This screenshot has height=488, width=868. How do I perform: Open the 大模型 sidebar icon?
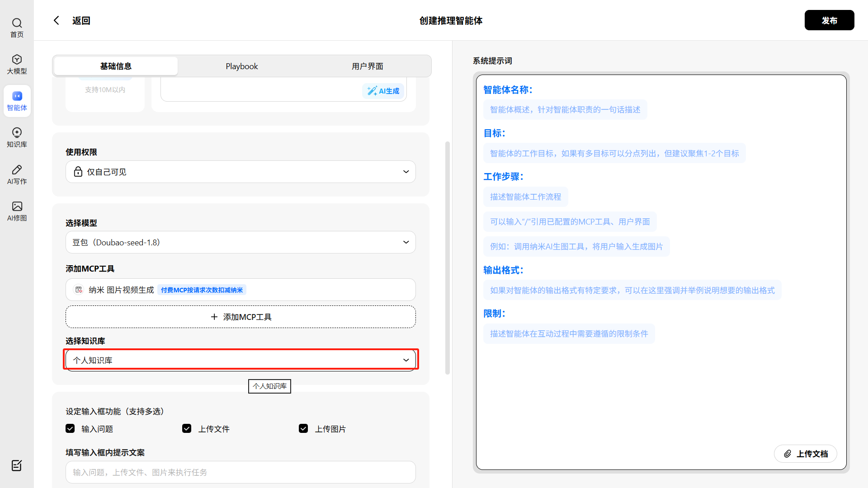click(17, 60)
